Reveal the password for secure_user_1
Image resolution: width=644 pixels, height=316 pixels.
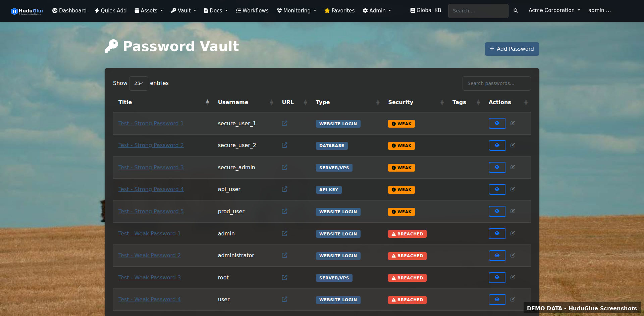pyautogui.click(x=497, y=123)
